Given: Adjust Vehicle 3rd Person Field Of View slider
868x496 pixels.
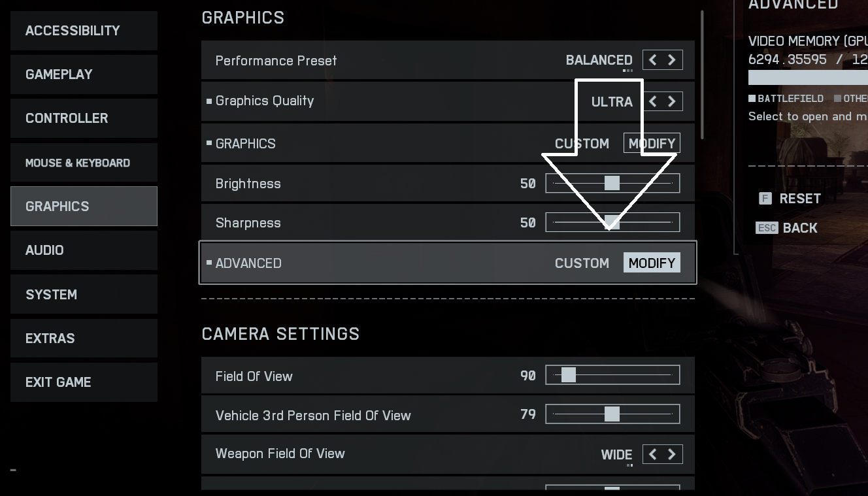Looking at the screenshot, I should [612, 414].
